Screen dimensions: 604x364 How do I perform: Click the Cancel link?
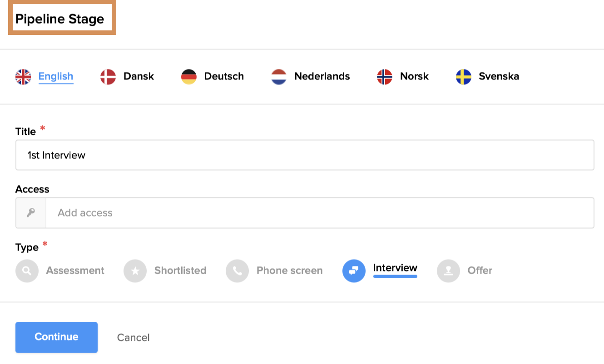pyautogui.click(x=133, y=338)
